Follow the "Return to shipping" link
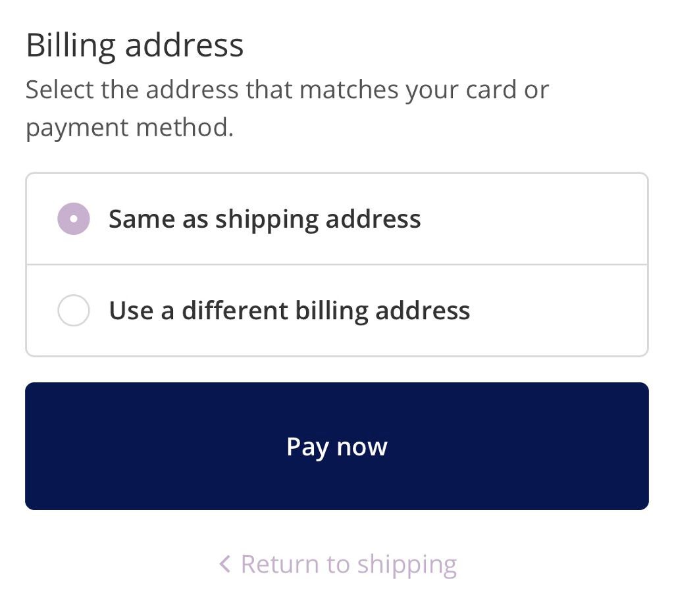The height and width of the screenshot is (616, 674). [x=348, y=564]
